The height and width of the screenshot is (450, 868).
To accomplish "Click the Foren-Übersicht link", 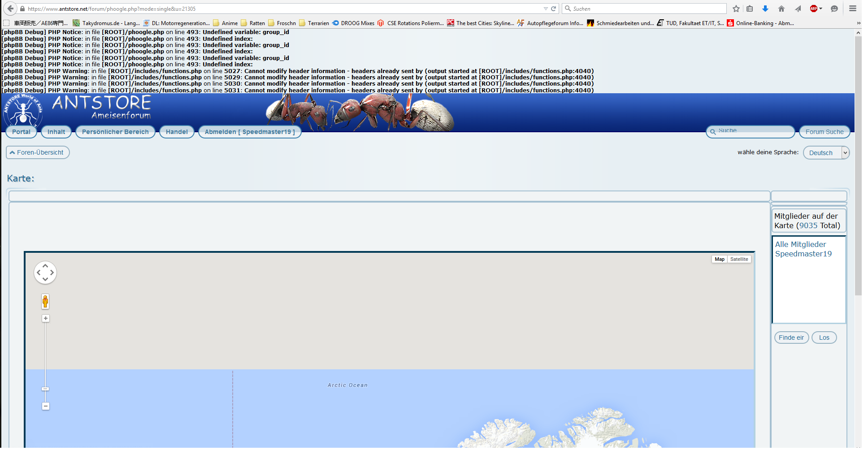I will (x=38, y=152).
